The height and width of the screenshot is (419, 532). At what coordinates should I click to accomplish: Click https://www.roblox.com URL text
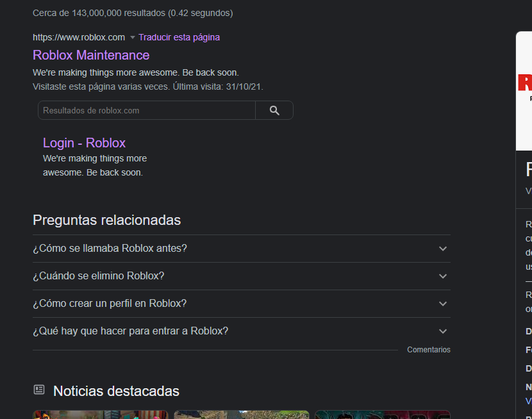[79, 37]
